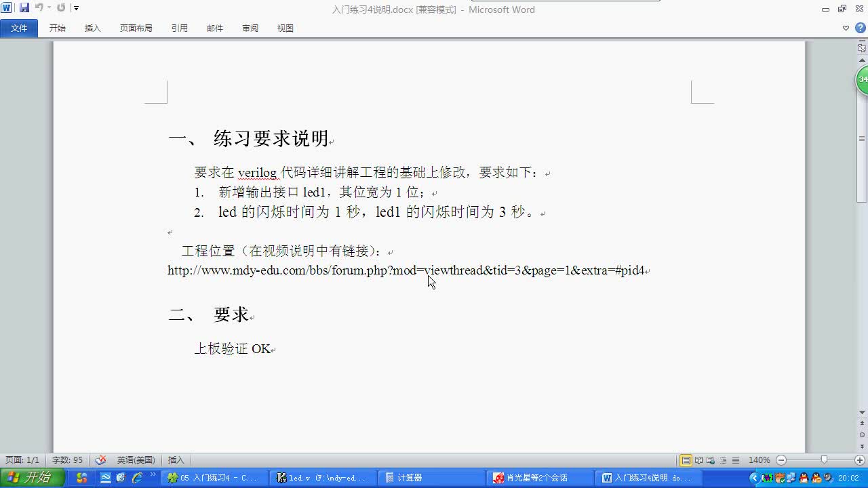Click the Select Browse Object circle button

point(862,434)
